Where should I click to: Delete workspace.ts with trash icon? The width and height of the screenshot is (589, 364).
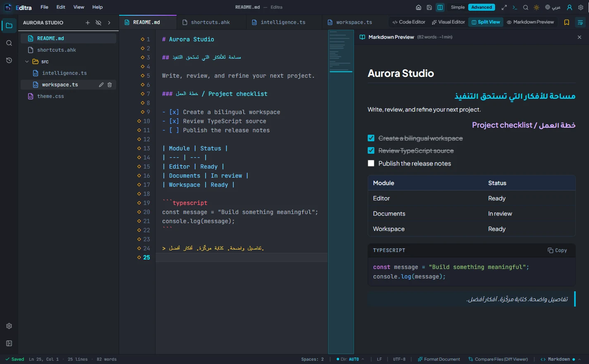[x=110, y=85]
